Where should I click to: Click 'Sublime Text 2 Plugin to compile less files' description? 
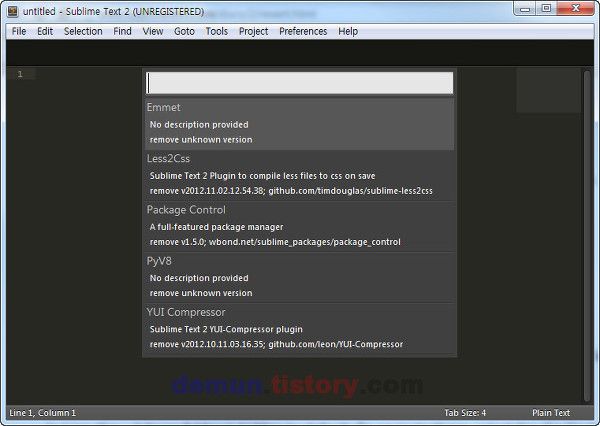262,176
